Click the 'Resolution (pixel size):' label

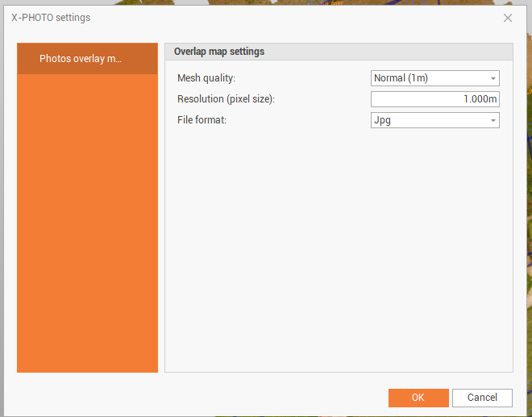tap(226, 99)
